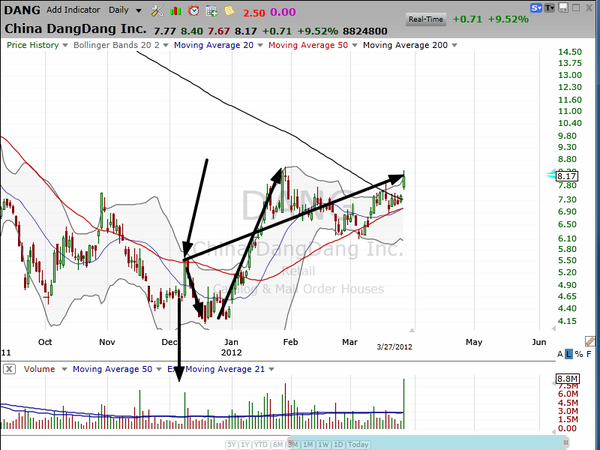This screenshot has height=450, width=600.
Task: Select fixed scale F
Action: [589, 354]
